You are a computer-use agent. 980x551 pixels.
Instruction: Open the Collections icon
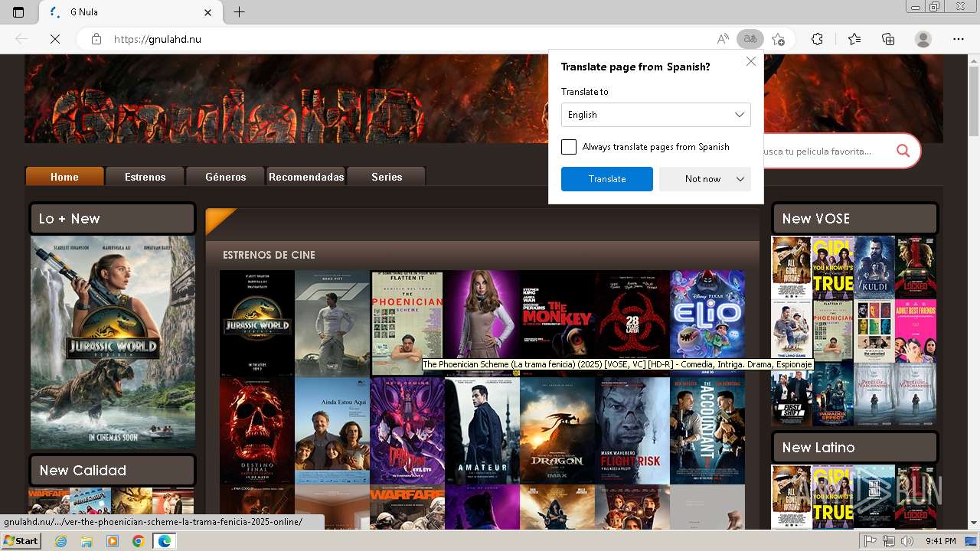coord(888,39)
